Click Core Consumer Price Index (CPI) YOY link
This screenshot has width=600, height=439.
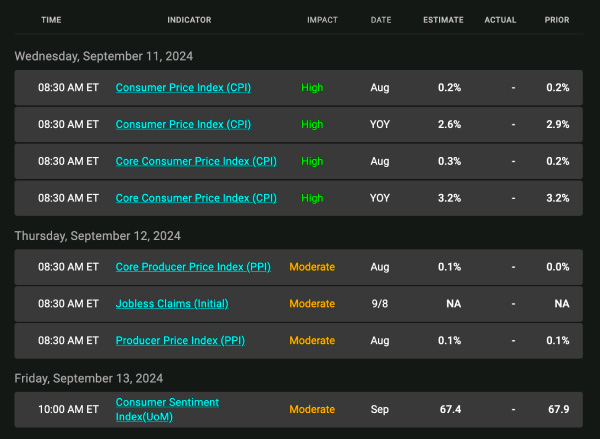196,198
